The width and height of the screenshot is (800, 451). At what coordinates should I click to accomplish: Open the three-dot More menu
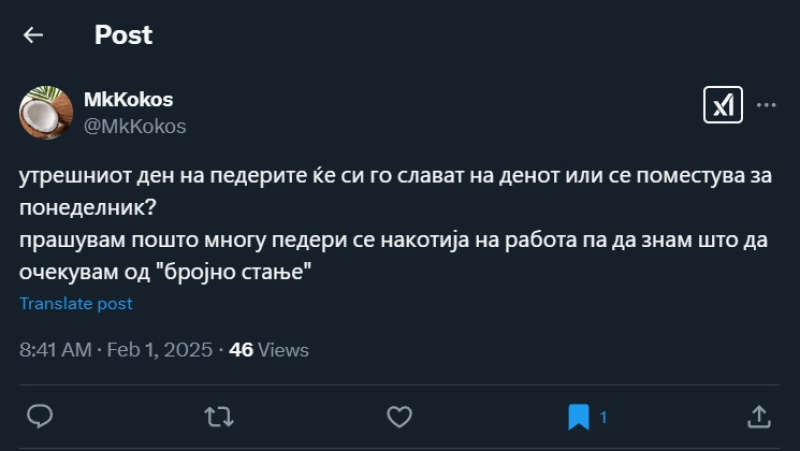pyautogui.click(x=766, y=104)
